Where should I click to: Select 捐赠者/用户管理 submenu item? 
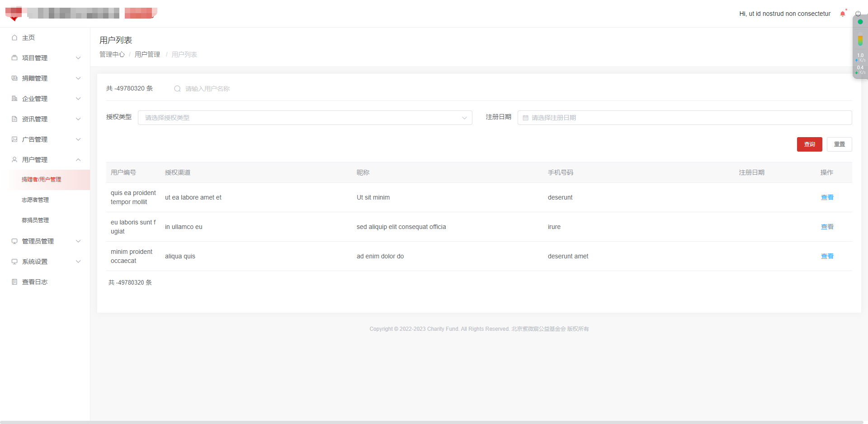tap(45, 180)
